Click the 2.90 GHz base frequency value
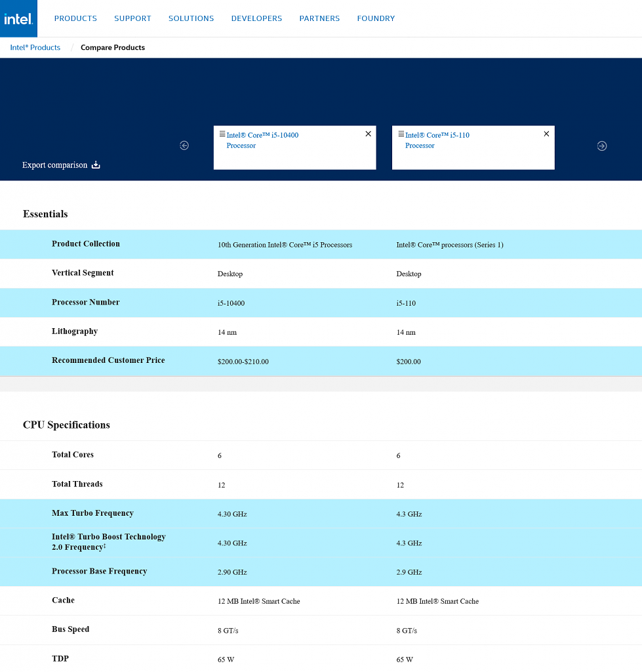This screenshot has height=672, width=642. point(232,572)
